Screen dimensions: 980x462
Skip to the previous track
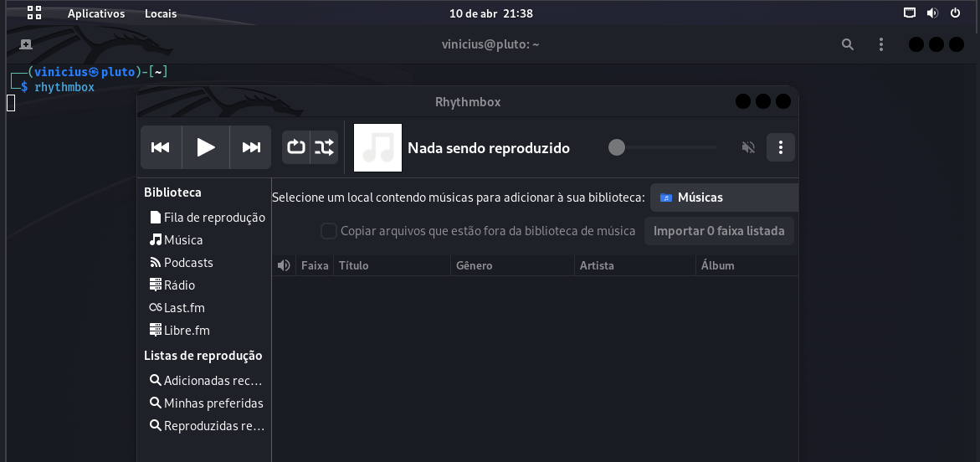pyautogui.click(x=161, y=147)
